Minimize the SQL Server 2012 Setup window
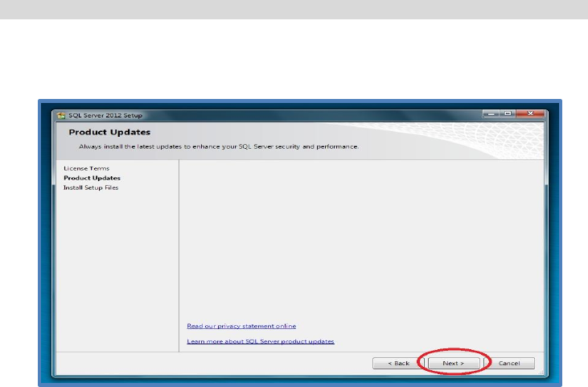 coord(491,113)
